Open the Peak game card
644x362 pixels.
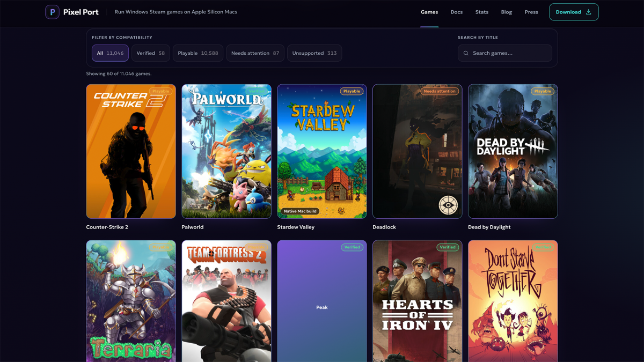click(322, 301)
